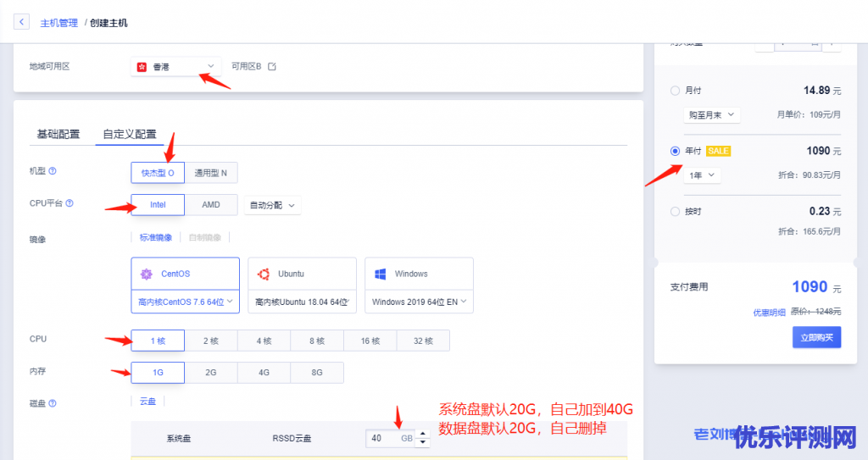
Task: Open the 1年 duration dropdown
Action: tap(702, 175)
